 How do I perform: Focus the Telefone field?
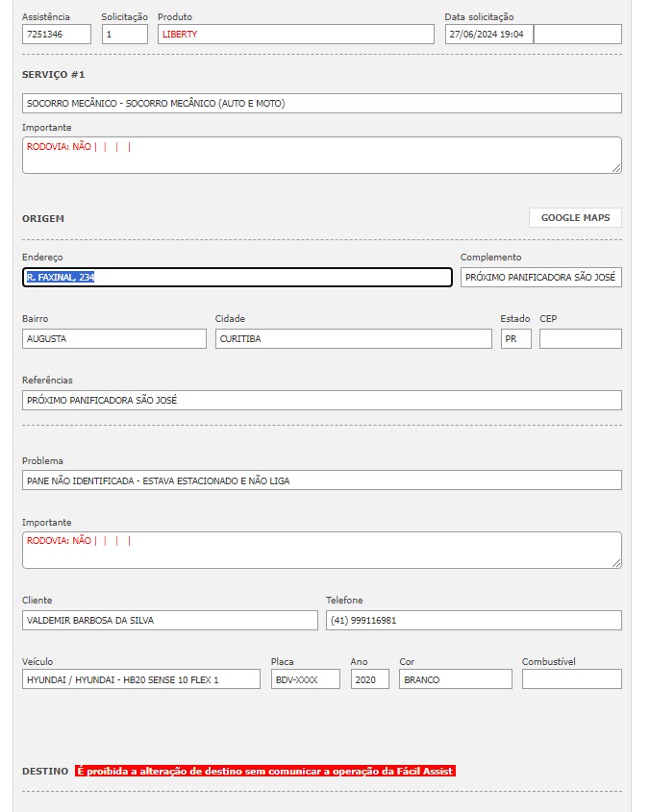tap(473, 621)
